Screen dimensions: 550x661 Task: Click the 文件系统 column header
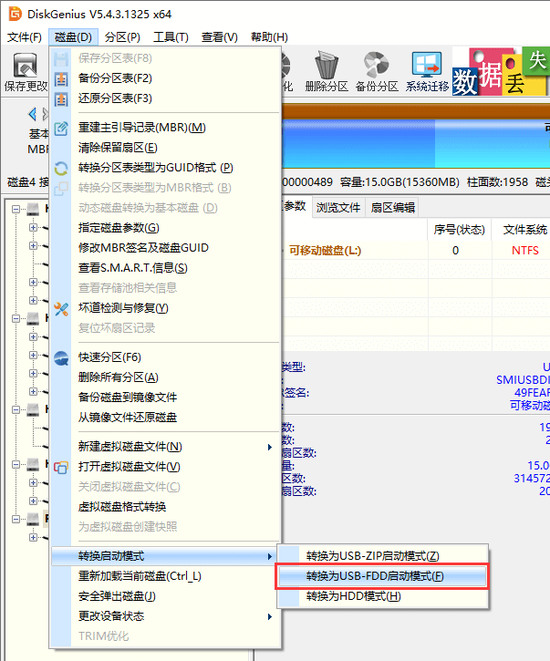coord(525,230)
